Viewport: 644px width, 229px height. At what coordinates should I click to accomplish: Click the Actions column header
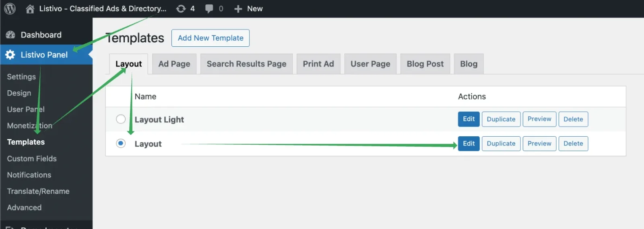pyautogui.click(x=472, y=96)
